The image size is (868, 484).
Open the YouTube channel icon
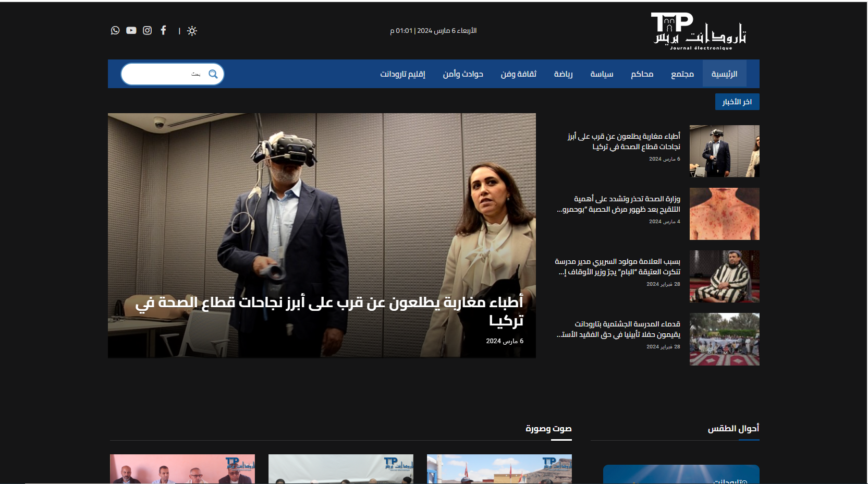click(x=131, y=30)
